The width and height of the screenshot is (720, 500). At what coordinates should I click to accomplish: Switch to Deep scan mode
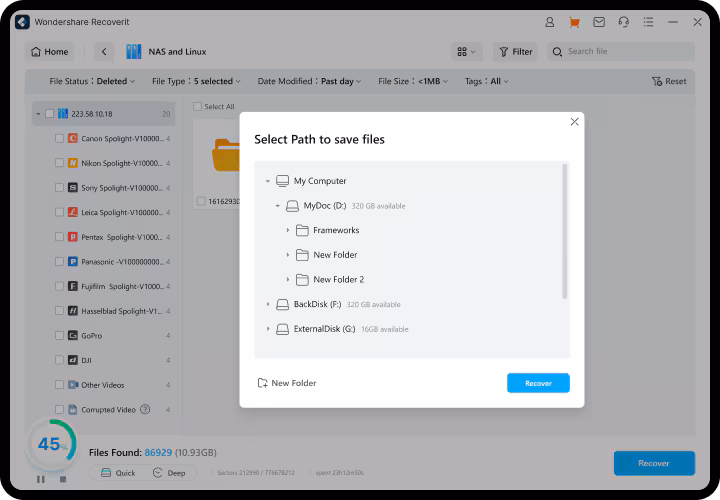click(170, 473)
